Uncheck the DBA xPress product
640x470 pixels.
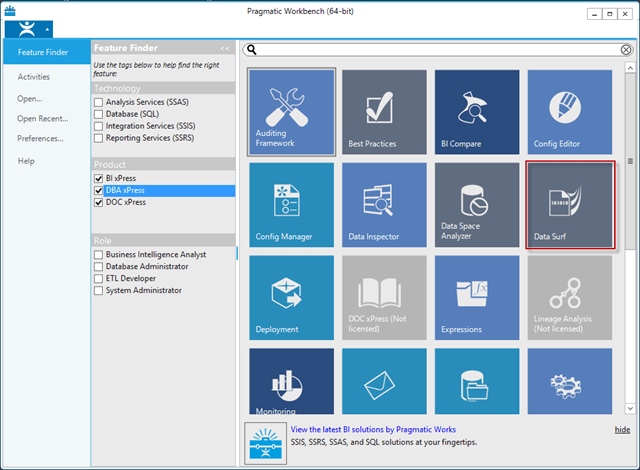tap(98, 190)
